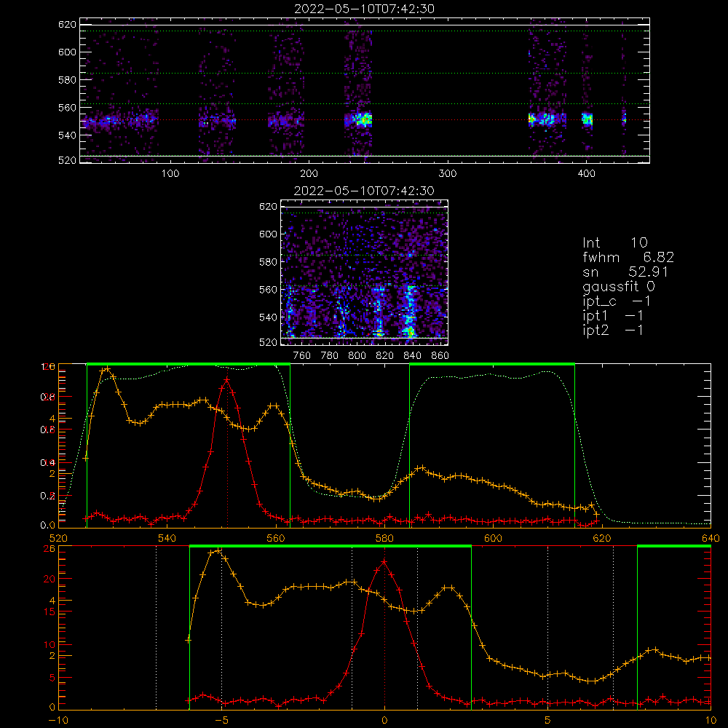Click the orange curve peak near -5 in the bottom plot
The image size is (728, 728).
(x=218, y=551)
